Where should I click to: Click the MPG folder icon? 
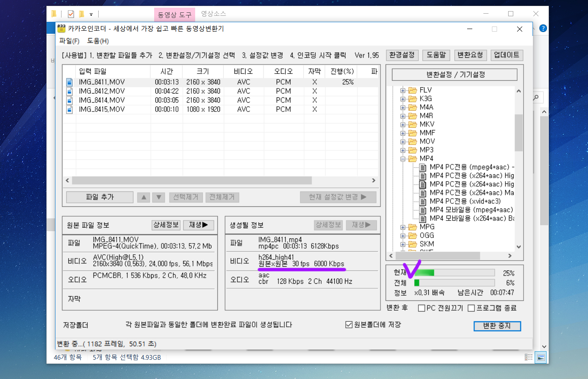coord(412,227)
